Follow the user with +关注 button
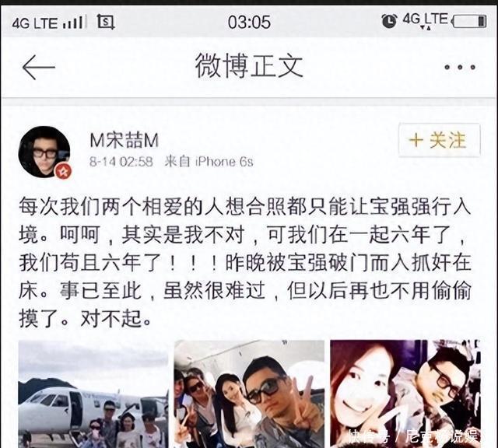 [439, 140]
